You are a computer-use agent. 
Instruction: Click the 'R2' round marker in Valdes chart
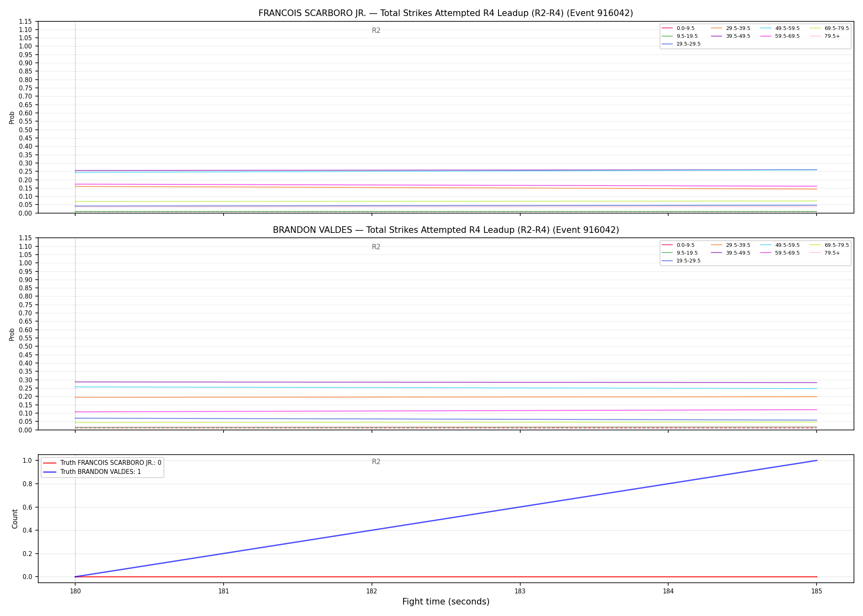click(376, 247)
